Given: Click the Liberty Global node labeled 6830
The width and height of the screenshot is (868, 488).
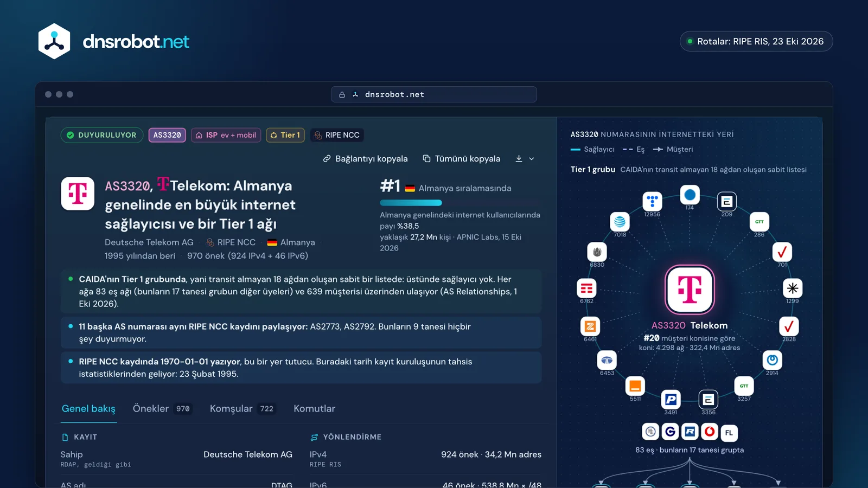Looking at the screenshot, I should 597,252.
